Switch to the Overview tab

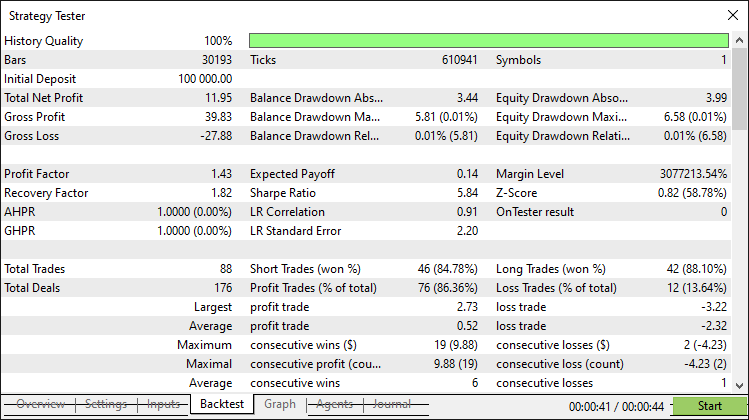41,404
